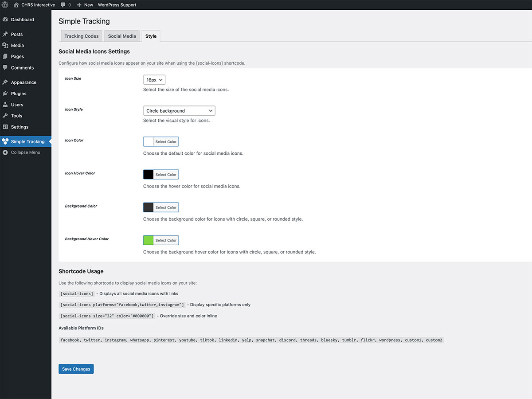Click the Posts pushpin icon
This screenshot has height=399, width=532.
click(5, 34)
